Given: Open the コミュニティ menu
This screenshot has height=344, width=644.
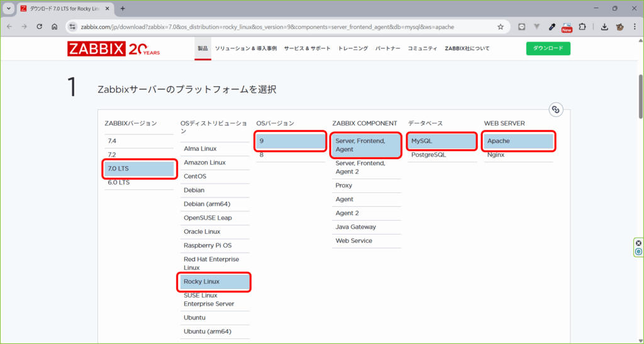Looking at the screenshot, I should [x=422, y=48].
